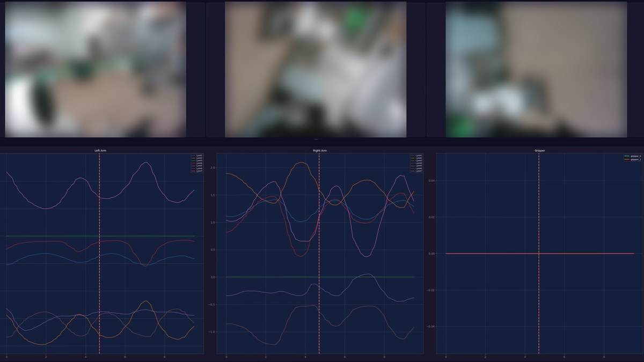Click the Right Arm joint legend box
This screenshot has width=644, height=362.
pyautogui.click(x=416, y=164)
